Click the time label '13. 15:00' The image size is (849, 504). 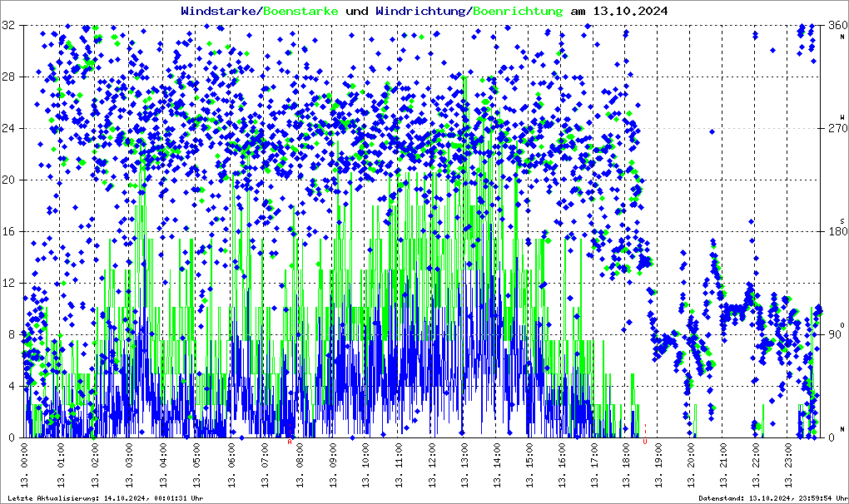point(529,465)
